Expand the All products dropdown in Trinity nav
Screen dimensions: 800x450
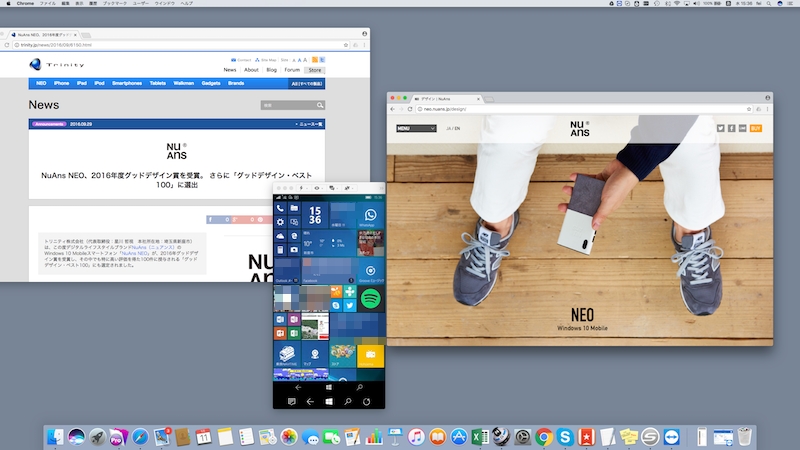[x=308, y=83]
